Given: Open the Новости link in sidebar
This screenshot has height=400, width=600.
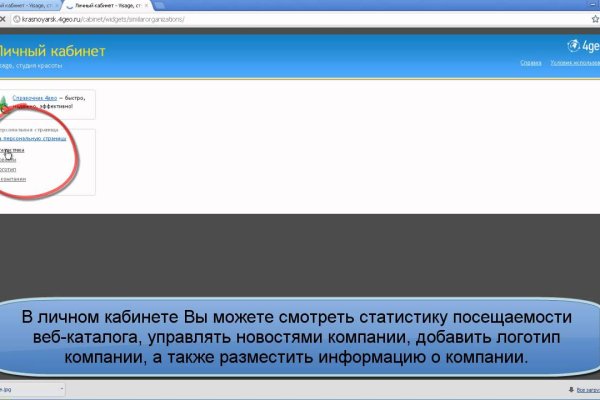Looking at the screenshot, I should [x=8, y=159].
